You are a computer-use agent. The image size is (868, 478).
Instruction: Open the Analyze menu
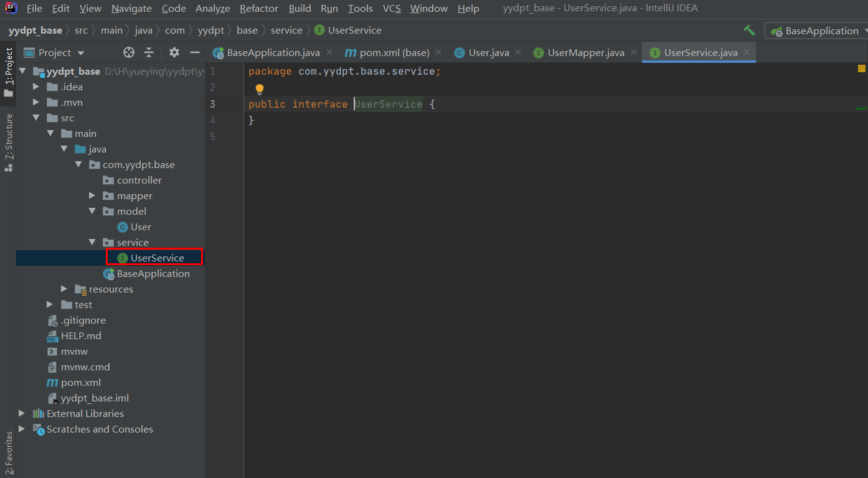pyautogui.click(x=213, y=8)
